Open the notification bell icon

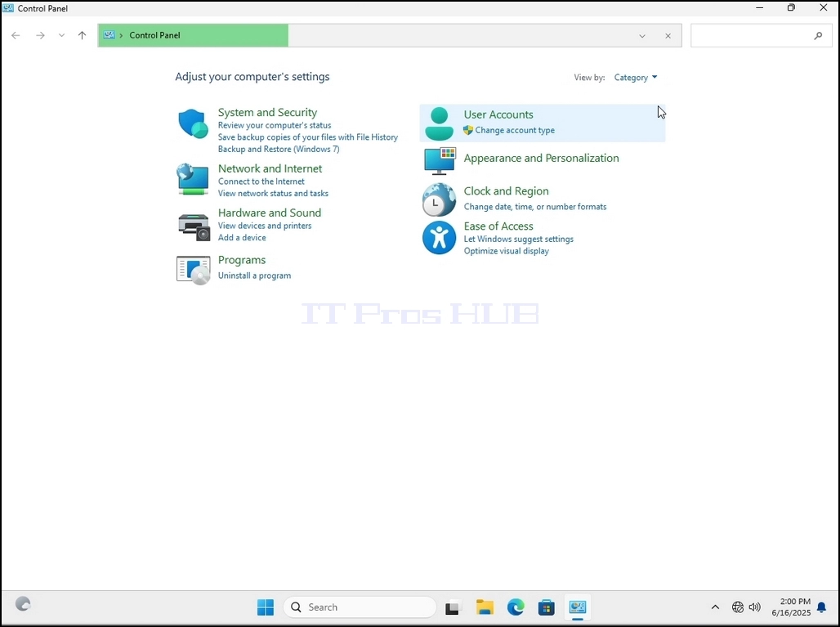pyautogui.click(x=822, y=607)
